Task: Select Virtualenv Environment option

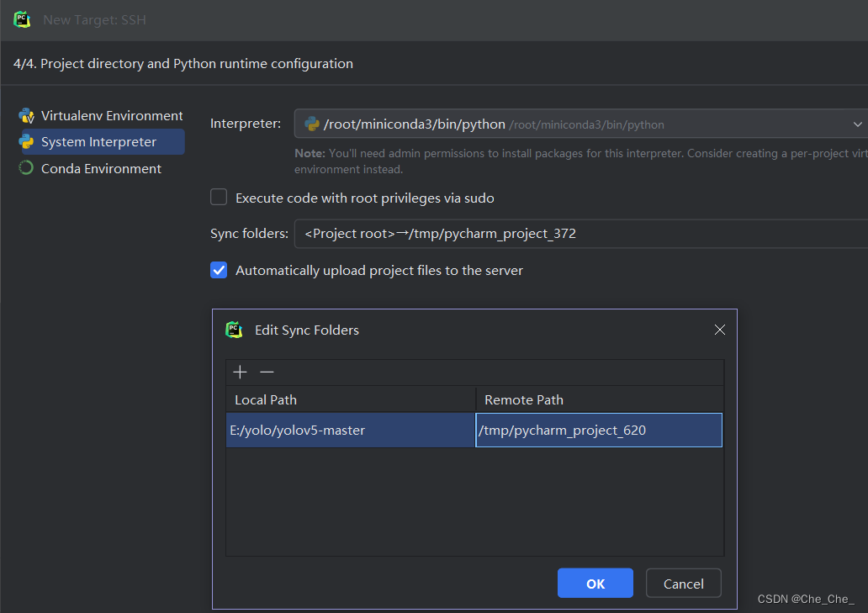Action: (x=111, y=116)
